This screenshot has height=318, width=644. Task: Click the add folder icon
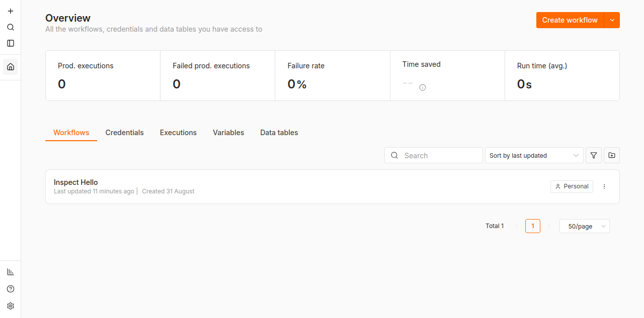tap(612, 155)
